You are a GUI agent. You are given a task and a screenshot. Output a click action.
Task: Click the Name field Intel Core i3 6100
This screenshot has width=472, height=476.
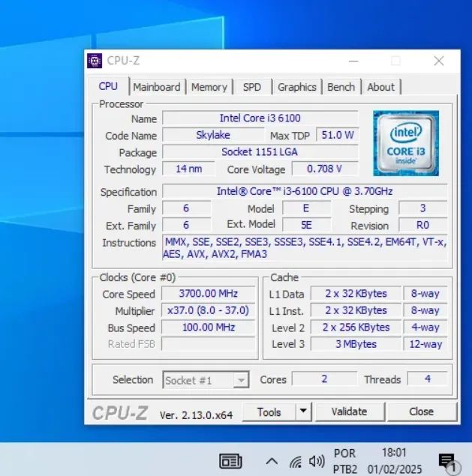[260, 118]
